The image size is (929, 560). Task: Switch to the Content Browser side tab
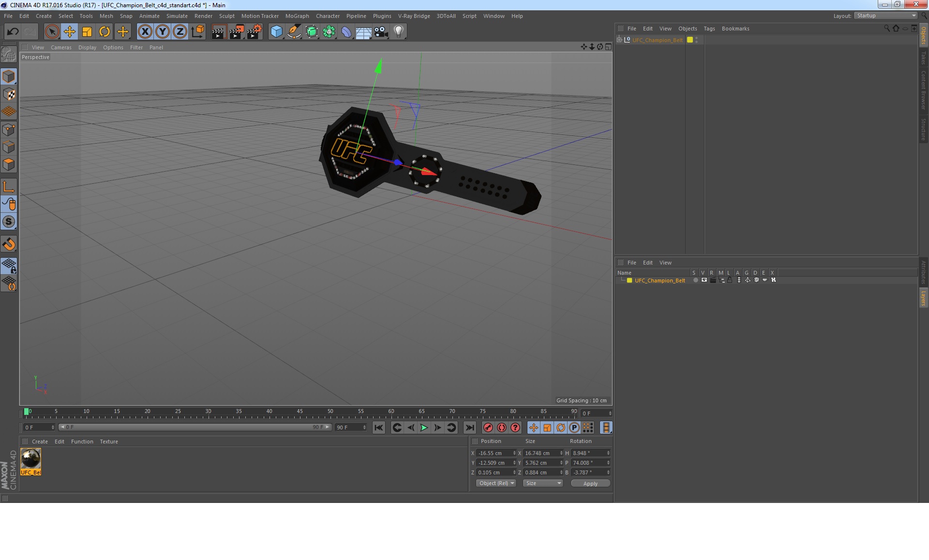pyautogui.click(x=923, y=90)
